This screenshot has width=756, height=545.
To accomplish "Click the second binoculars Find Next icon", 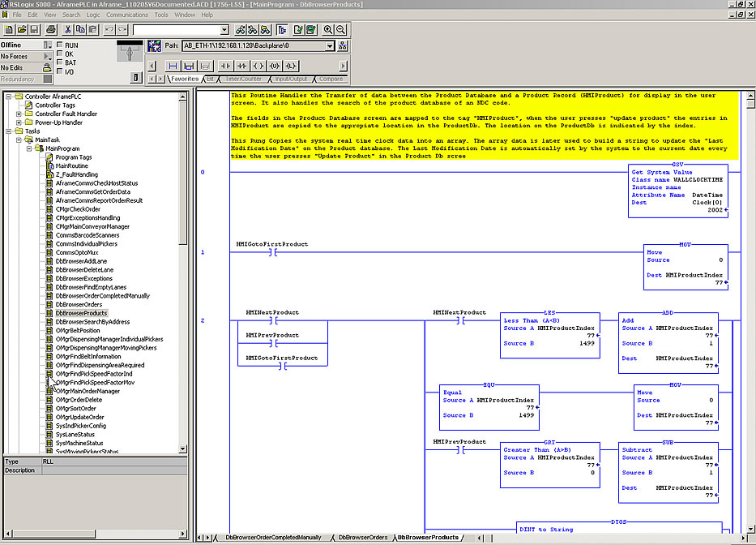I will pyautogui.click(x=253, y=30).
